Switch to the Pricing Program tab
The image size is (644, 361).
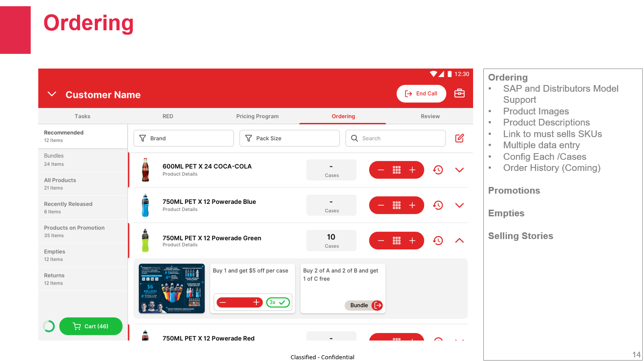tap(257, 116)
